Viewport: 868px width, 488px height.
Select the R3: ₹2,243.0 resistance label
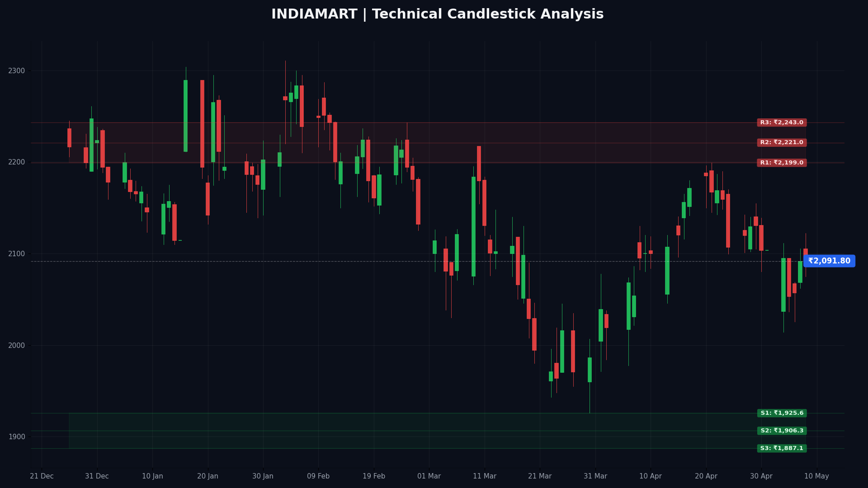(x=782, y=122)
